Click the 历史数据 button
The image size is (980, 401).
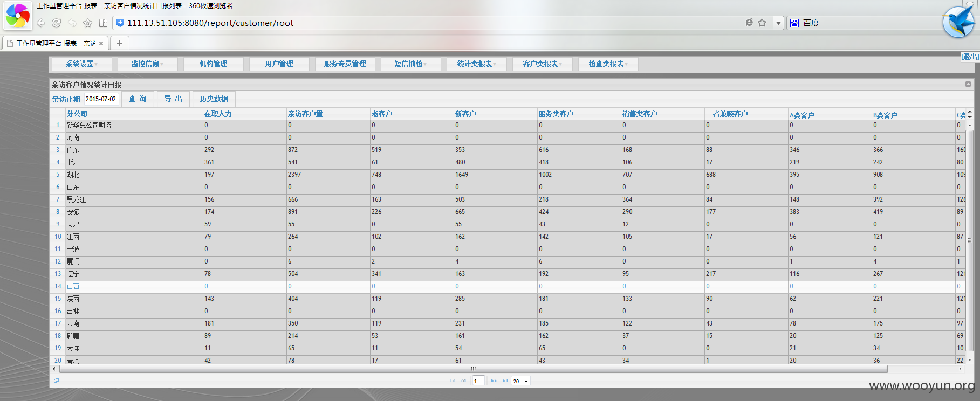pos(214,99)
